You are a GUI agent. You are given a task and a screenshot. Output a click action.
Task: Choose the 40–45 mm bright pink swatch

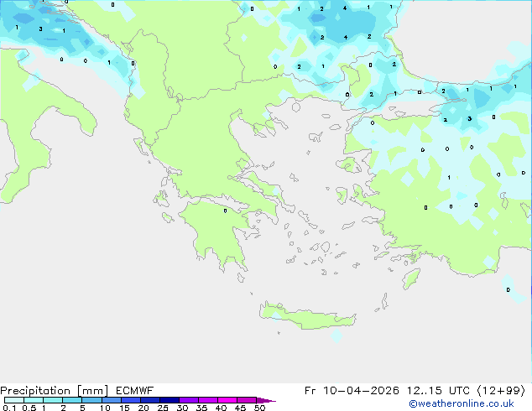[227, 400]
